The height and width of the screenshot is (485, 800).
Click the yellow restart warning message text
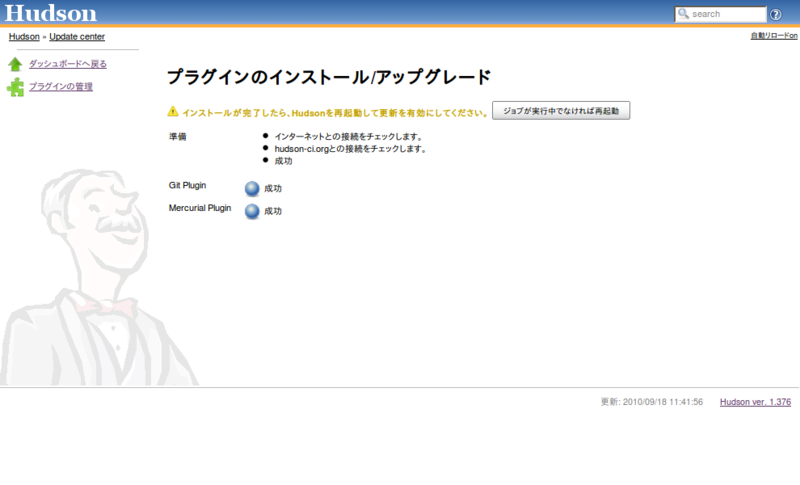335,113
